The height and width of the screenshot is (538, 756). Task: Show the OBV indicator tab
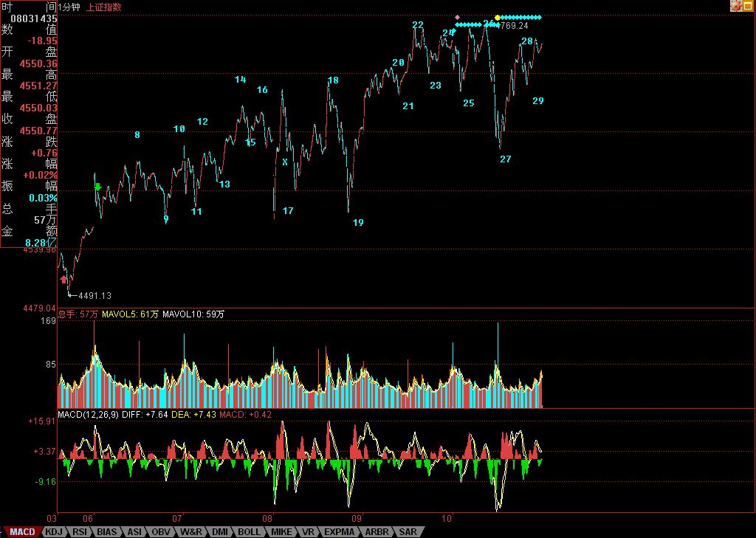(160, 531)
